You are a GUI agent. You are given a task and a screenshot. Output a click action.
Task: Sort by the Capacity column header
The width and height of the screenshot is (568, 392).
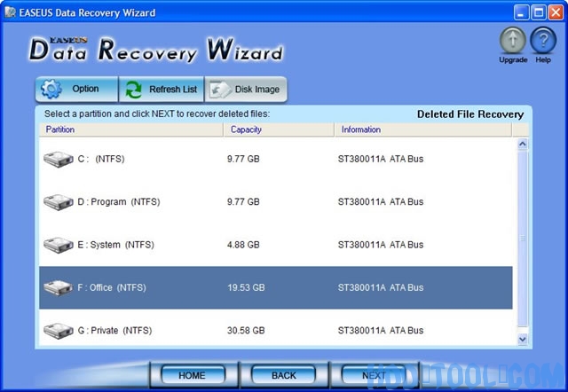pos(279,129)
